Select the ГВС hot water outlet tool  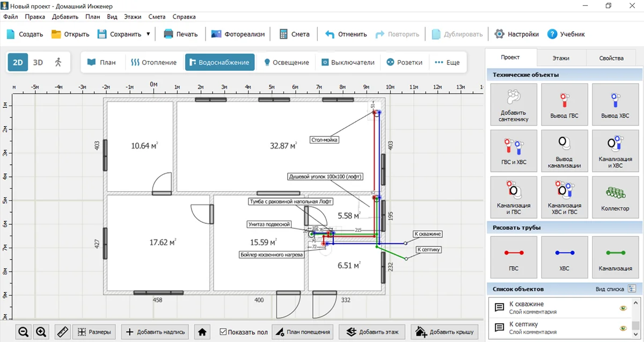click(x=564, y=105)
